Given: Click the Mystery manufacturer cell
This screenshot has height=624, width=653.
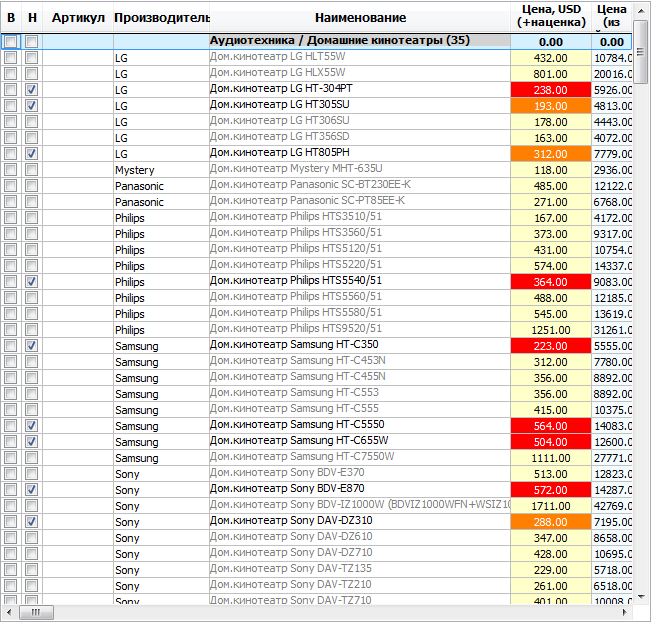Looking at the screenshot, I should 161,170.
